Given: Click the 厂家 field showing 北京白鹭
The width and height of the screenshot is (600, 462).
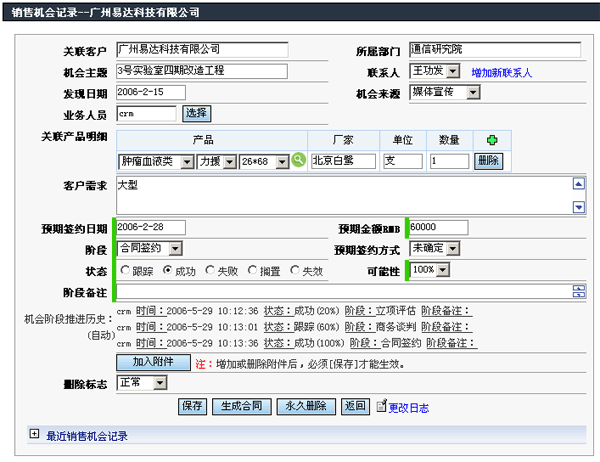Looking at the screenshot, I should [x=343, y=161].
